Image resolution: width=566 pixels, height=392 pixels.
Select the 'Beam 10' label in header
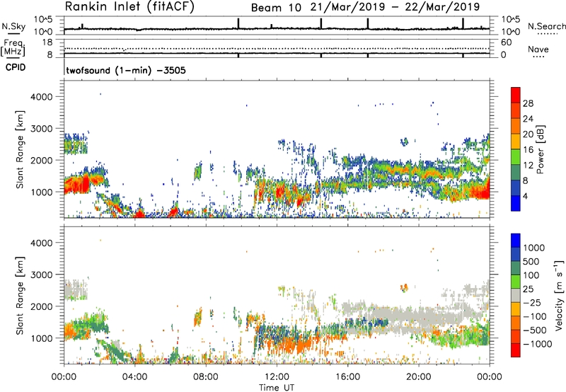276,8
